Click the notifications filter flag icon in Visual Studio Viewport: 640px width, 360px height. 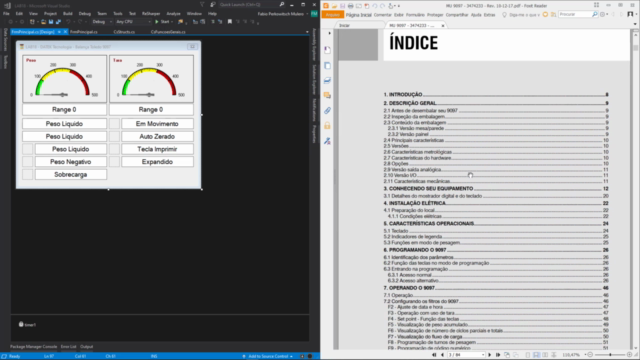click(x=202, y=4)
